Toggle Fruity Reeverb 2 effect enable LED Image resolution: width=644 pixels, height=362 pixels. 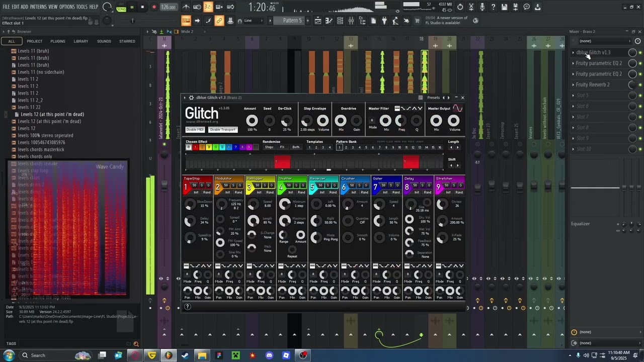(x=640, y=84)
